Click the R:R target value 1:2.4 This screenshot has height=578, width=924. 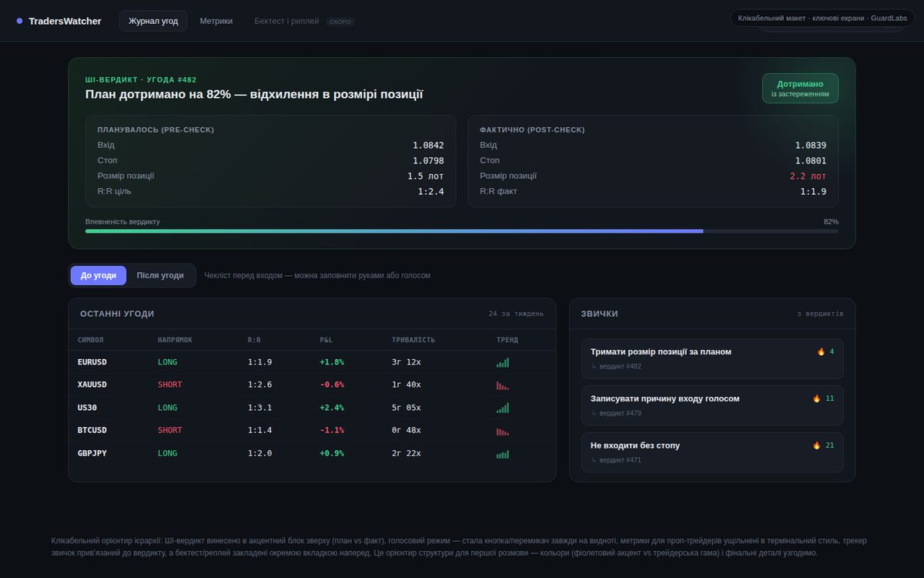tap(431, 191)
